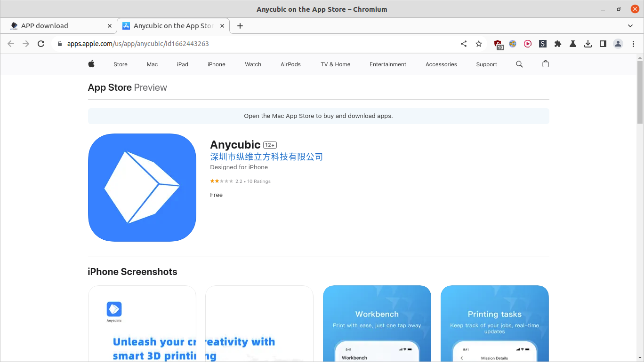Click the 2.2 star rating with 10 Ratings
Viewport: 644px width, 362px height.
(x=240, y=181)
